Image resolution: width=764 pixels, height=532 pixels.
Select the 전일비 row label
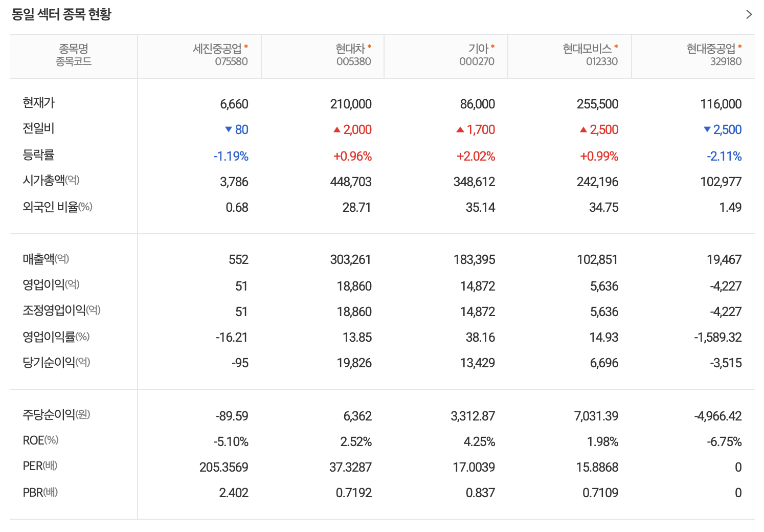38,128
